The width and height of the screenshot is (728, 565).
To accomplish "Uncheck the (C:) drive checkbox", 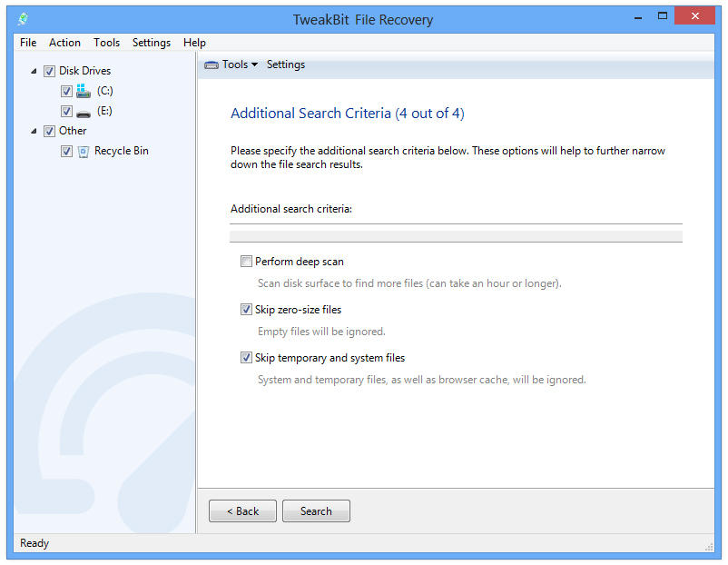I will coord(66,91).
